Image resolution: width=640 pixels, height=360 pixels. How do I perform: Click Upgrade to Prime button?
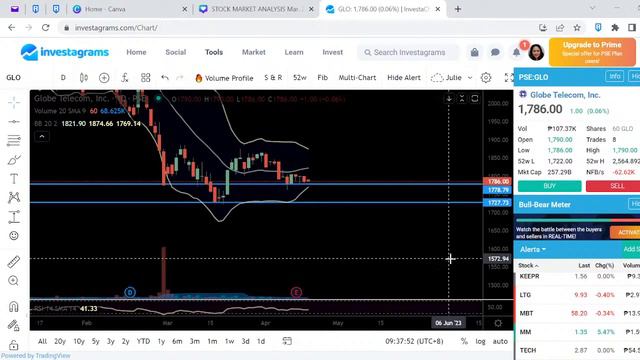click(592, 52)
